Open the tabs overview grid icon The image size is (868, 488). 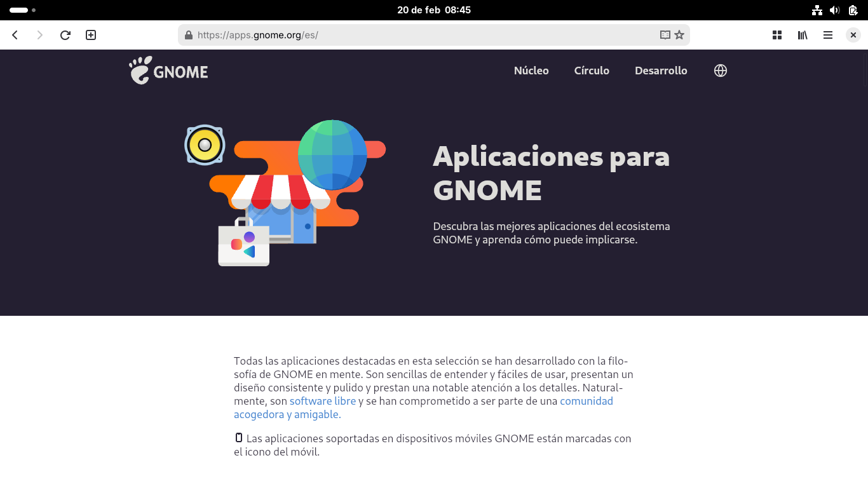coord(777,35)
